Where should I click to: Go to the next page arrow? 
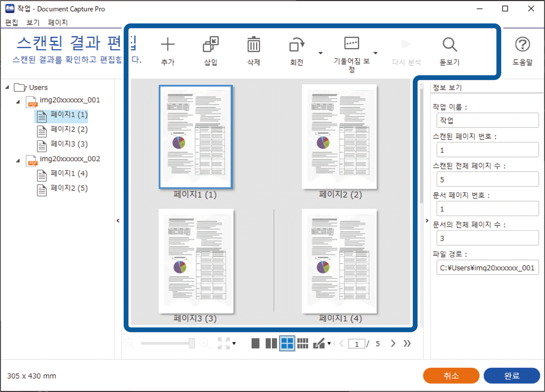point(393,343)
